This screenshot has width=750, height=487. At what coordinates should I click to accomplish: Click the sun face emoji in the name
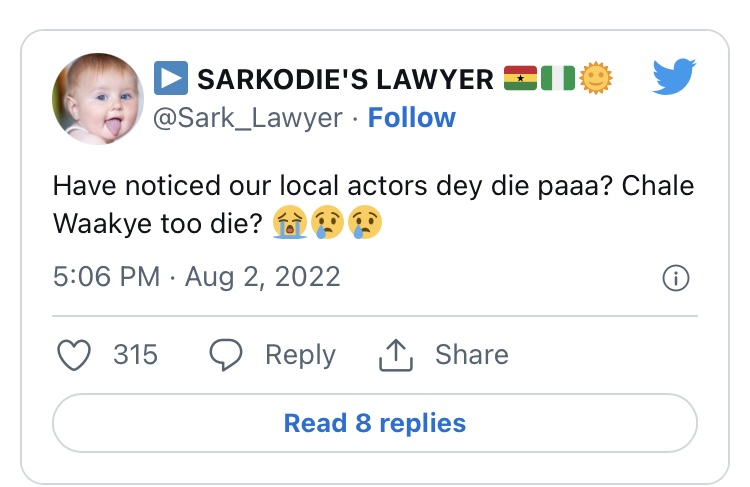[597, 77]
